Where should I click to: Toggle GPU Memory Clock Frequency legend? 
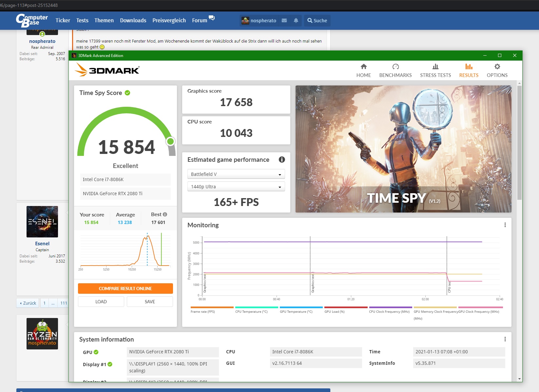435,313
